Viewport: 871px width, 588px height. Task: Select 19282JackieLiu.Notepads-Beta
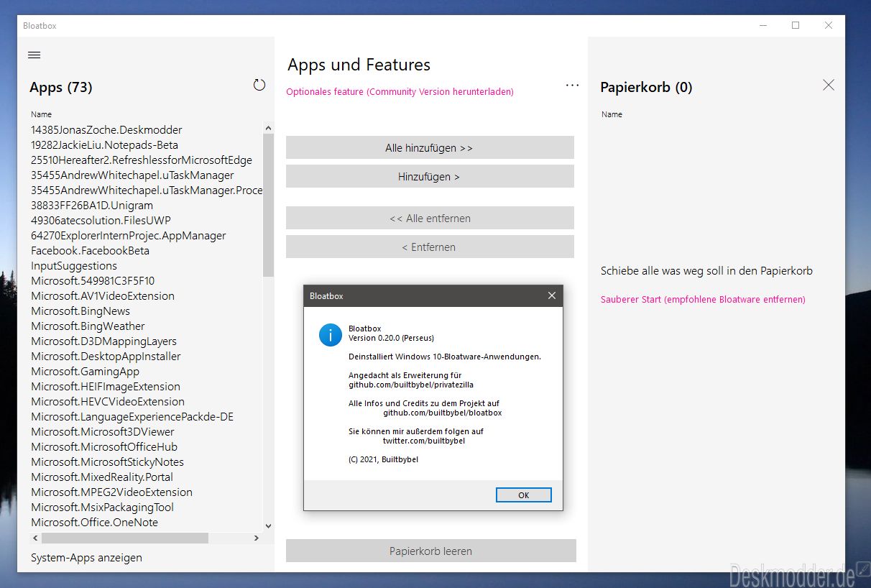pyautogui.click(x=105, y=145)
